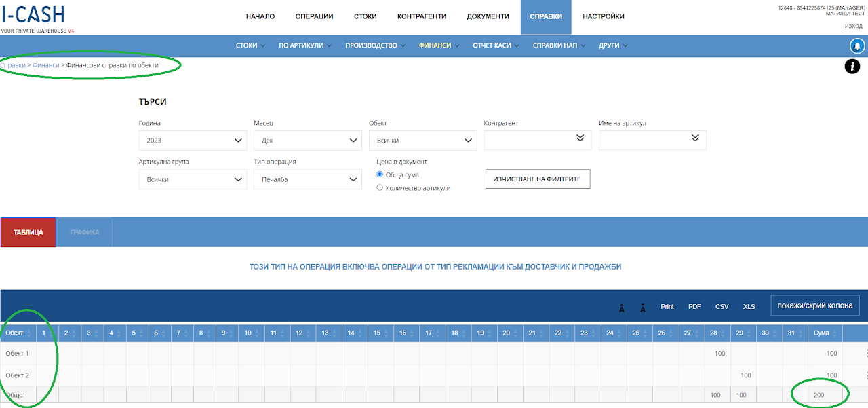The height and width of the screenshot is (408, 868).
Task: Export the table as PDF
Action: pos(694,307)
